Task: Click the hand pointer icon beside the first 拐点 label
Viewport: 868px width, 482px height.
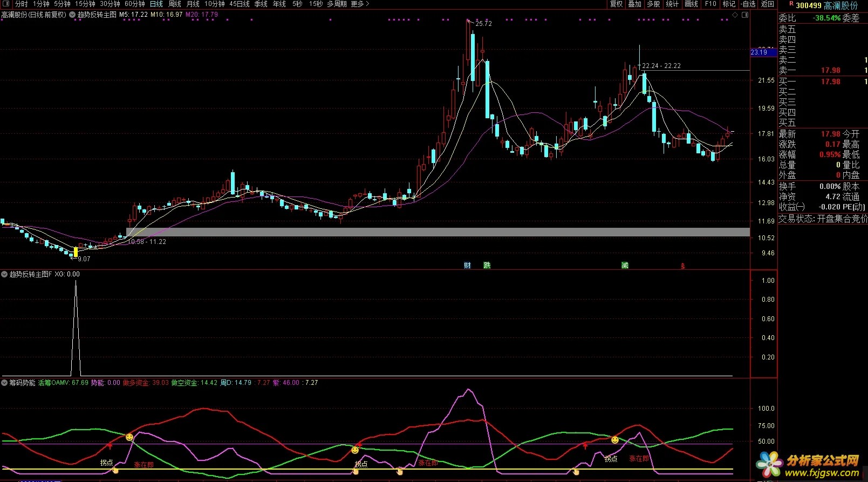Action: (x=115, y=471)
